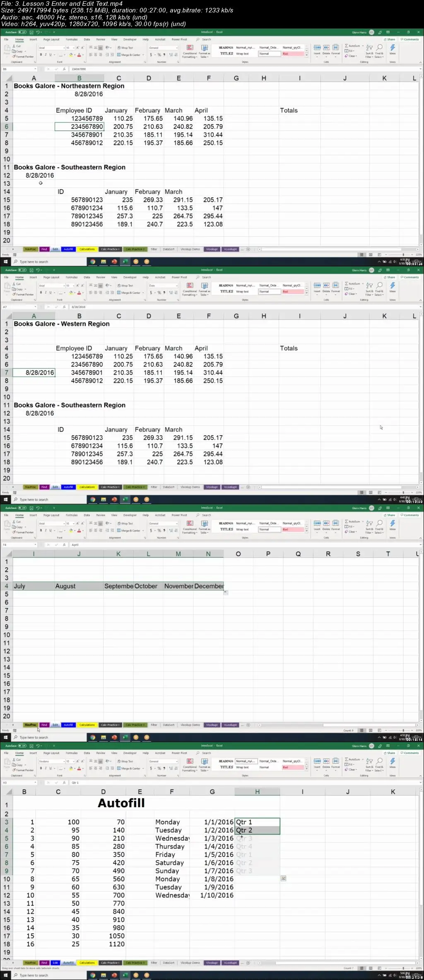Image resolution: width=424 pixels, height=980 pixels.
Task: Adjust zoom slider in the Autofill window status bar
Action: click(x=403, y=968)
